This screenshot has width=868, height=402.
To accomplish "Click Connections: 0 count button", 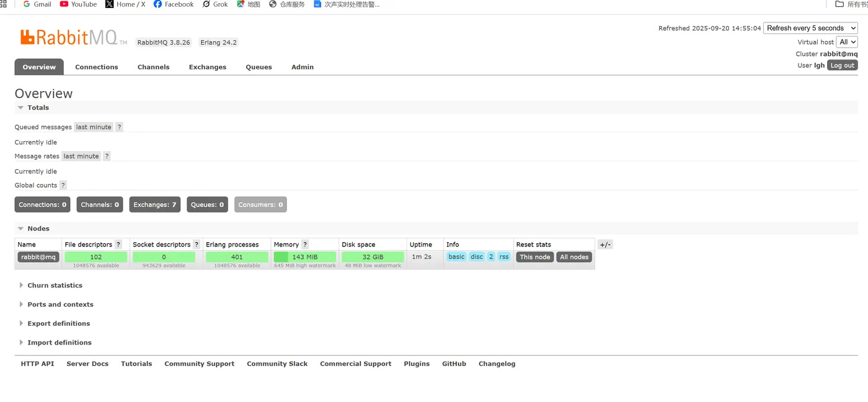I will pos(43,204).
